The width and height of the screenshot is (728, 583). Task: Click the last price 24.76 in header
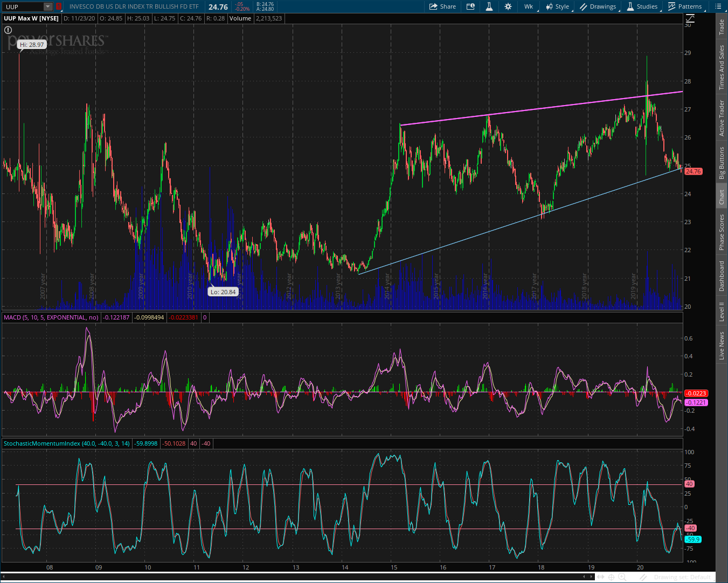pos(218,7)
